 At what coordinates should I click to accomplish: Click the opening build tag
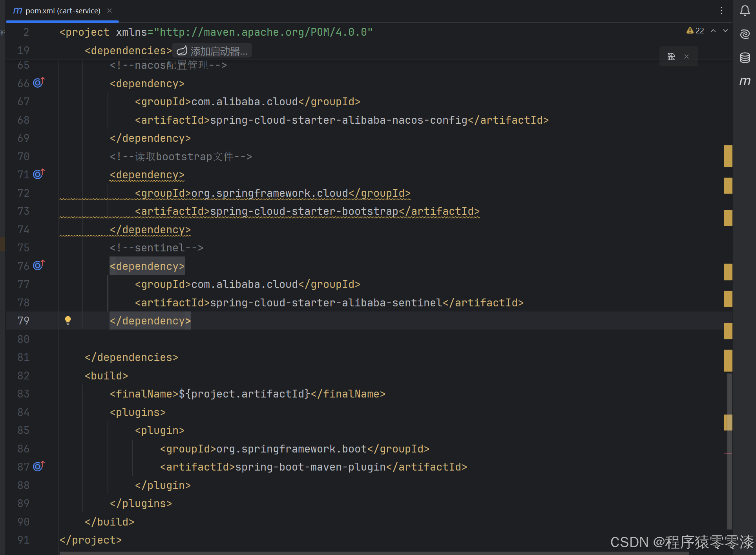106,376
